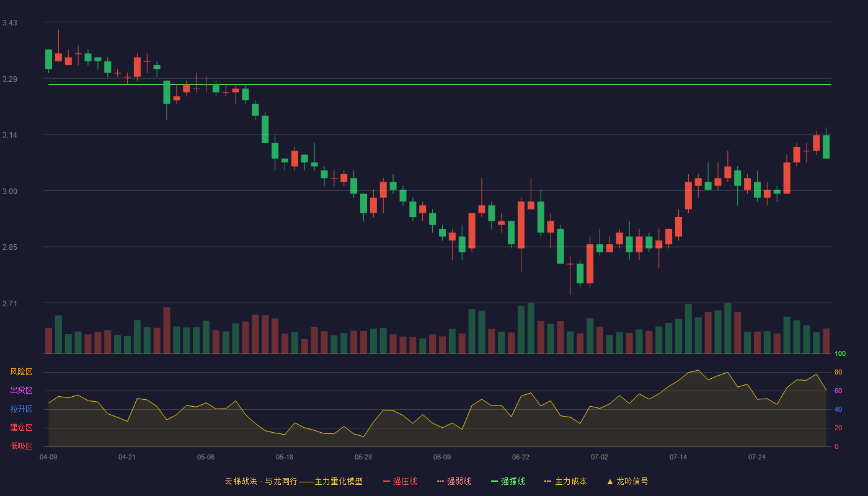This screenshot has height=496, width=868.
Task: Click the 05-18 date label
Action: 285,457
